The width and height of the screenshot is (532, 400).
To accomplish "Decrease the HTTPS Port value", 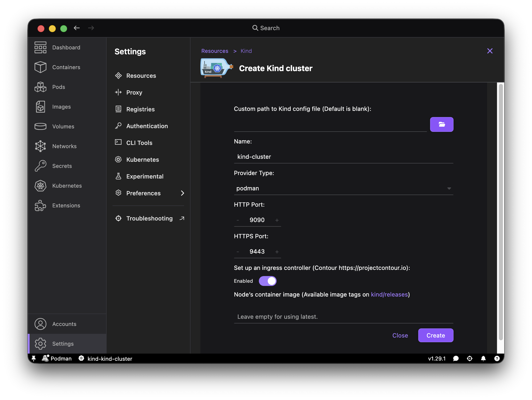I will [238, 252].
